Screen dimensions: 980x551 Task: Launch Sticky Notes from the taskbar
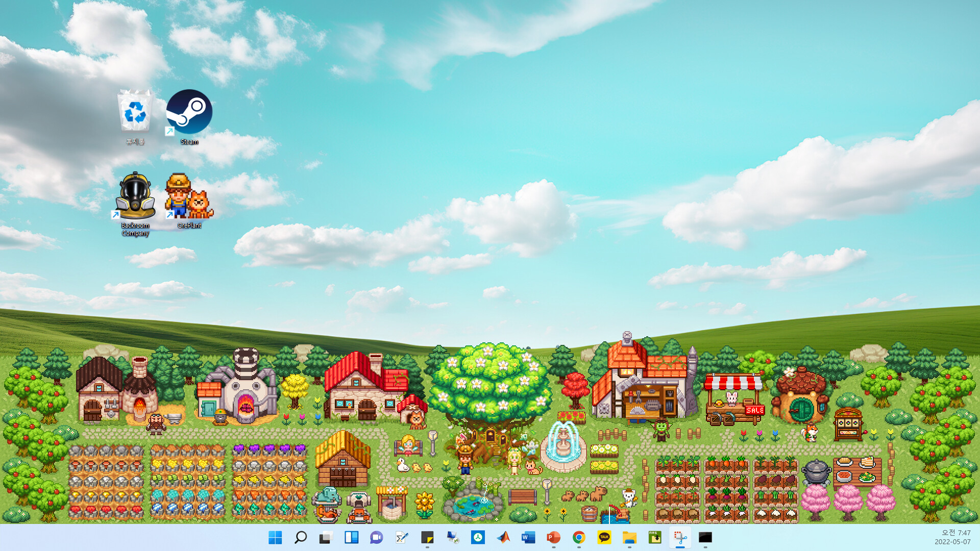tap(427, 537)
